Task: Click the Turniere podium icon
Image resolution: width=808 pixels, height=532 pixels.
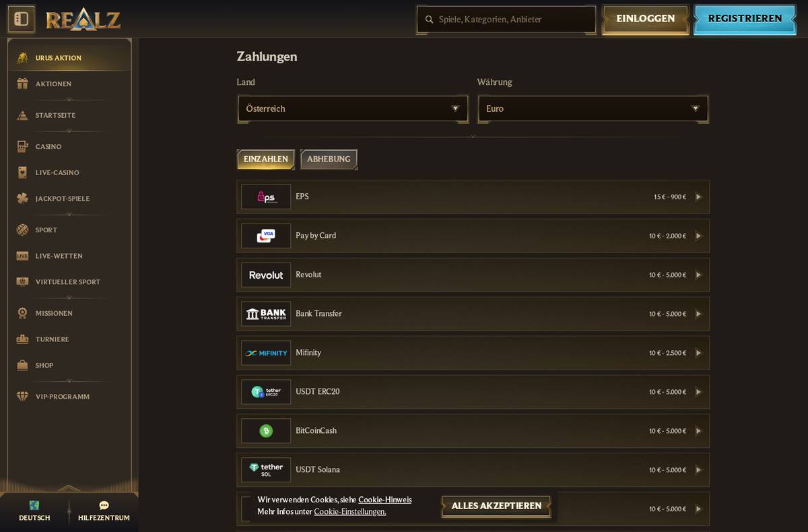Action: [x=22, y=339]
